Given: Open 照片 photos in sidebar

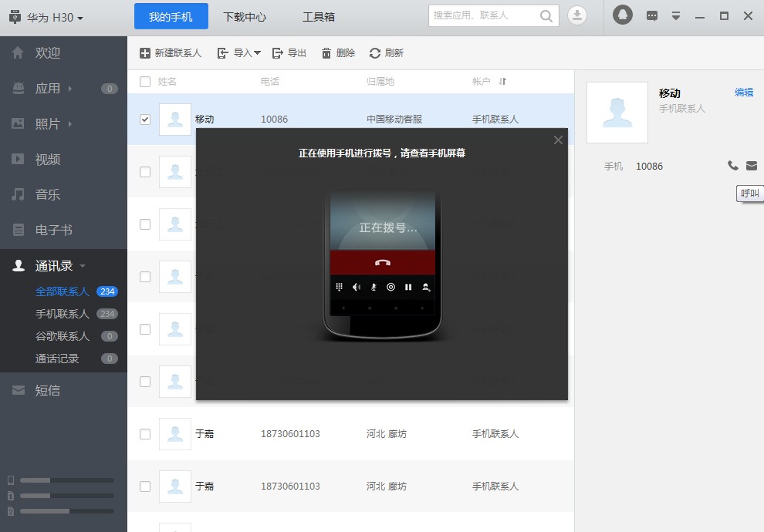Looking at the screenshot, I should coord(48,124).
